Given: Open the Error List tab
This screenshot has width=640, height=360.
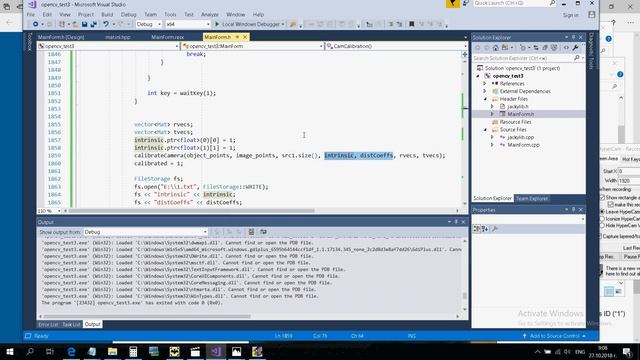Looking at the screenshot, I should point(48,324).
